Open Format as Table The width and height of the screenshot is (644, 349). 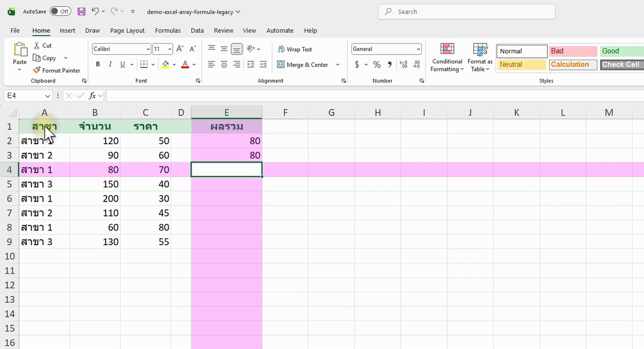click(480, 57)
